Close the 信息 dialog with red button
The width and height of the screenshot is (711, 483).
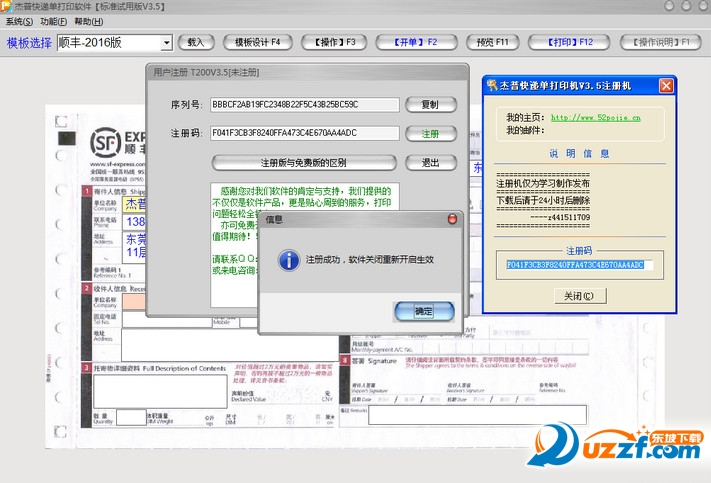[452, 220]
